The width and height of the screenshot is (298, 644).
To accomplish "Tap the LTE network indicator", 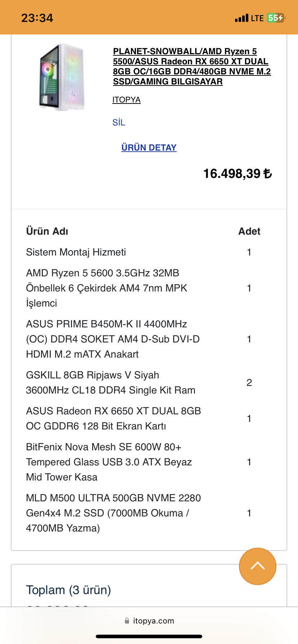I will [x=257, y=18].
